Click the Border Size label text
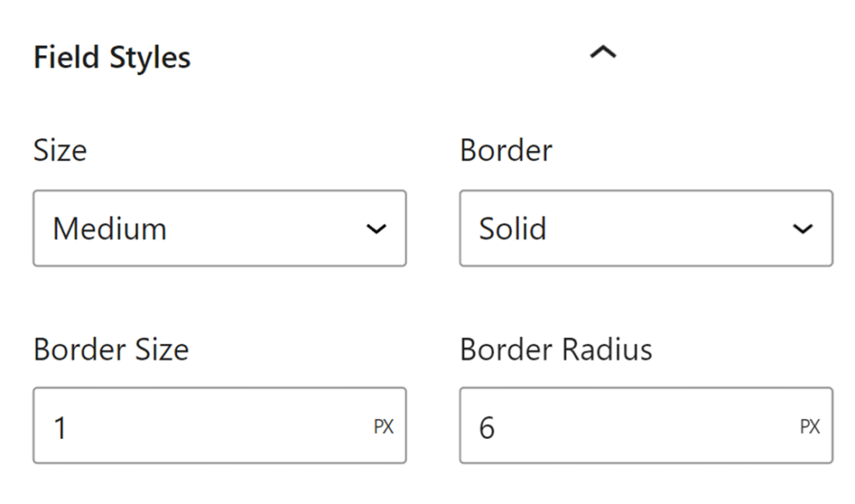This screenshot has width=855, height=504. pyautogui.click(x=110, y=350)
